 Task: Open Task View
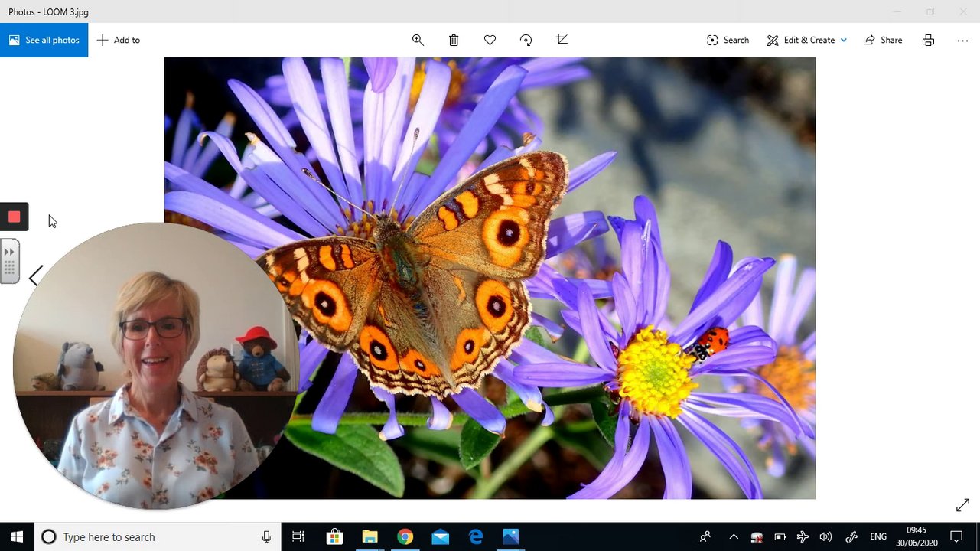[298, 536]
